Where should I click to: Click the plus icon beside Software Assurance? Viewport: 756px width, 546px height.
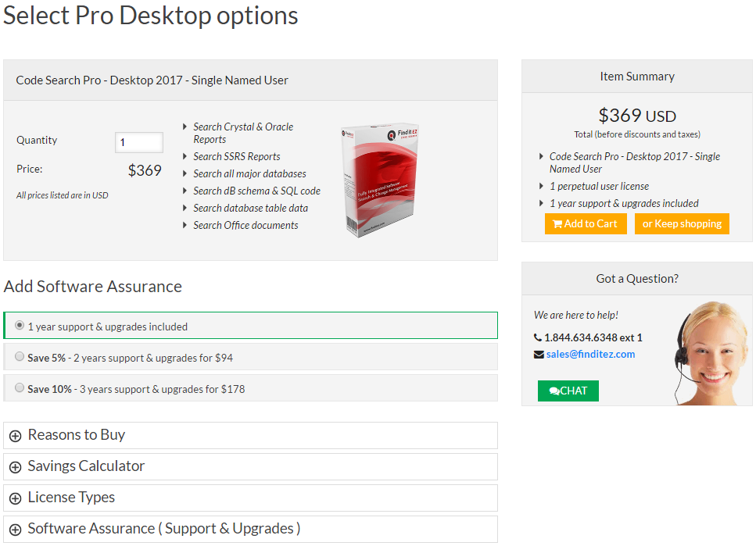(15, 530)
